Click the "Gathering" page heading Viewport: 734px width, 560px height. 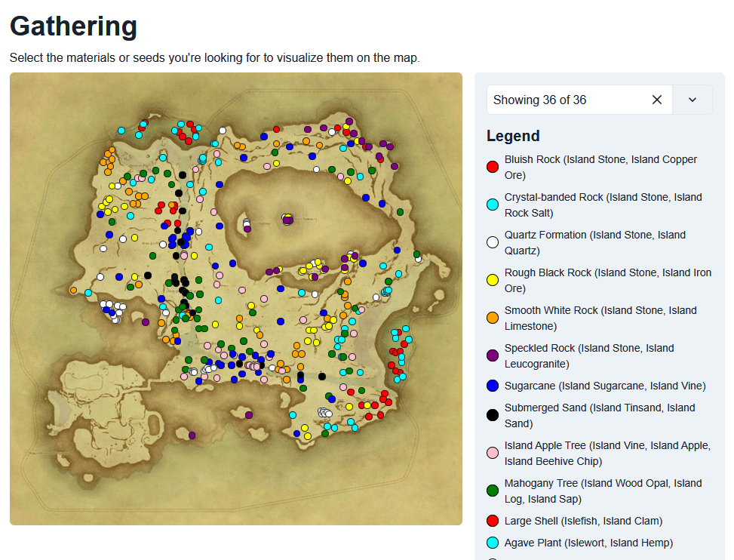[x=73, y=26]
